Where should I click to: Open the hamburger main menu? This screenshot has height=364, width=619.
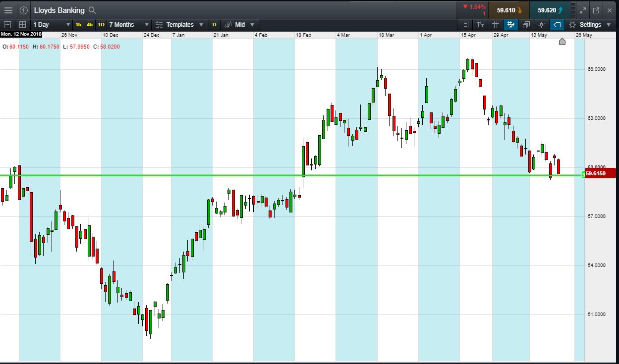(8, 10)
